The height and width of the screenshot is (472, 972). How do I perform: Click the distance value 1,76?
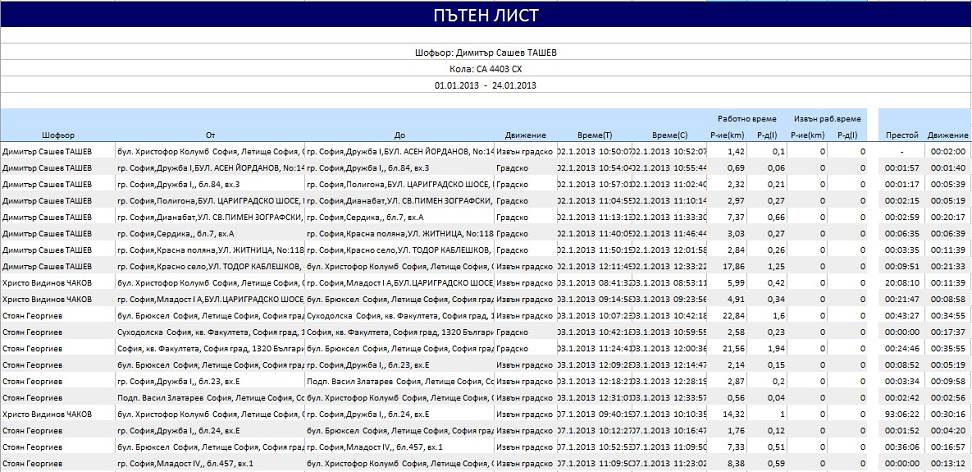[x=736, y=430]
